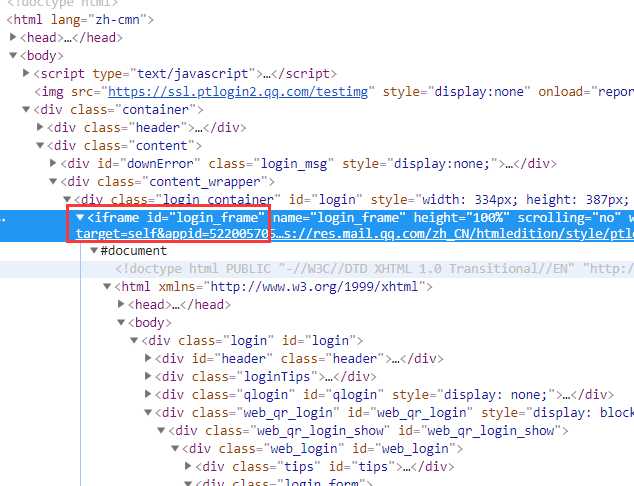Click the name="login_frame" attribute

[x=339, y=218]
